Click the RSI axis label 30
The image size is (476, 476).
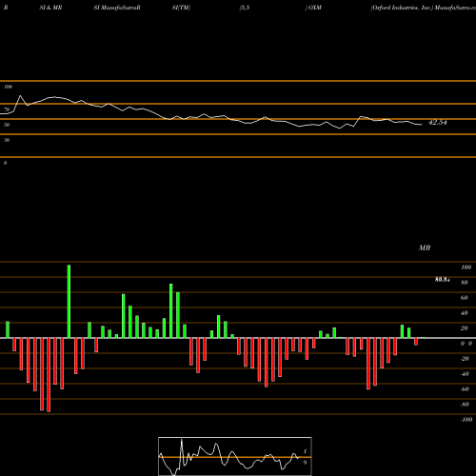tap(7, 140)
